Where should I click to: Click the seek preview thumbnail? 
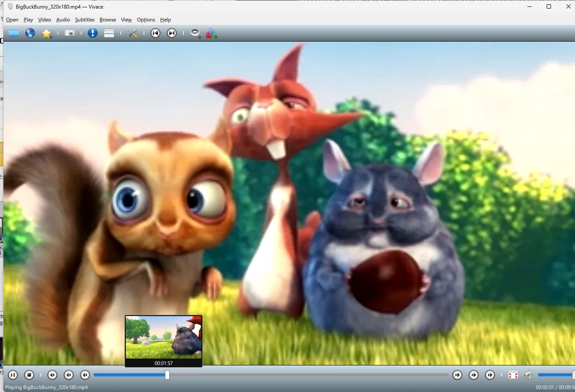click(x=164, y=338)
